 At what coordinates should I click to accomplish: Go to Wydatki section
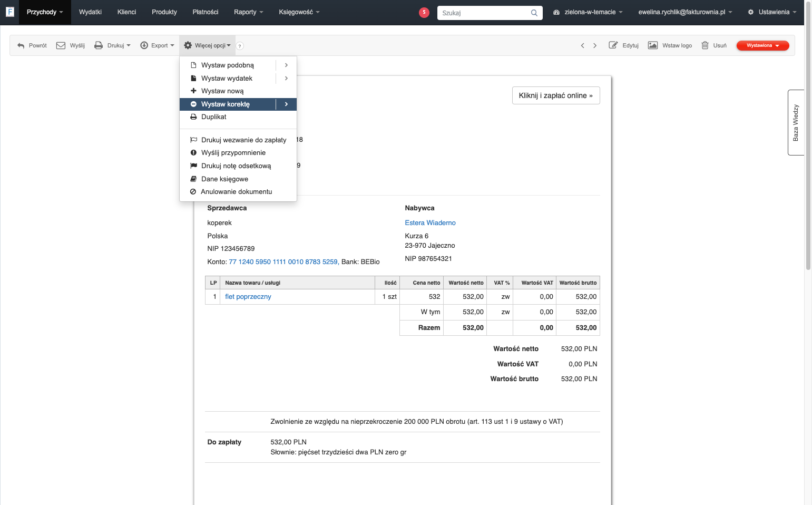point(90,12)
